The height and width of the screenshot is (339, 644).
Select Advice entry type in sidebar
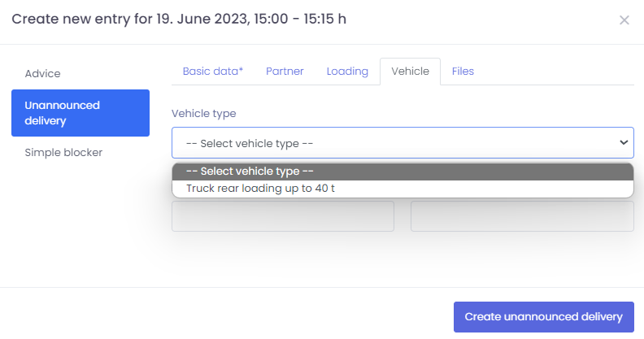[x=43, y=73]
